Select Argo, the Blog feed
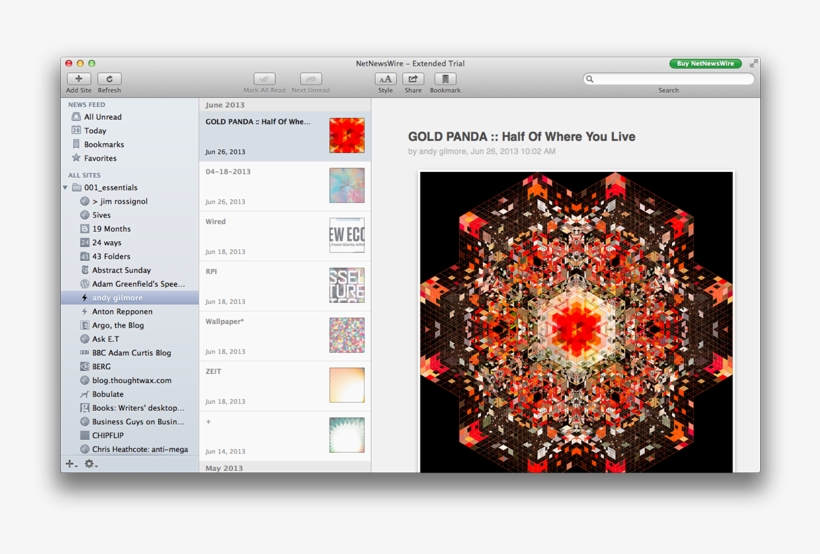820x554 pixels. 130,325
